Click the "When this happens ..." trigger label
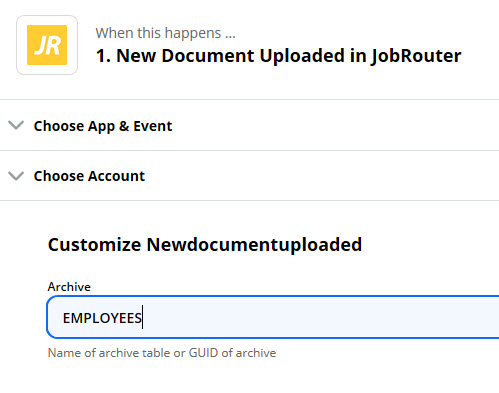 [x=166, y=33]
